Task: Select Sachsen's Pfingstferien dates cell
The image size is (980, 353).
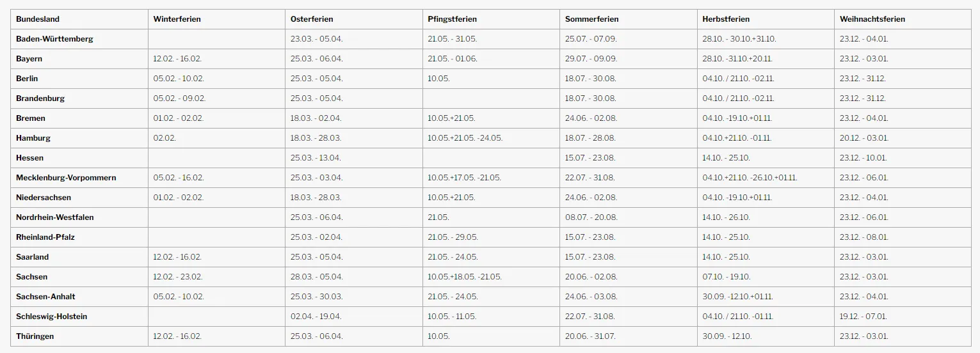Action: 465,277
